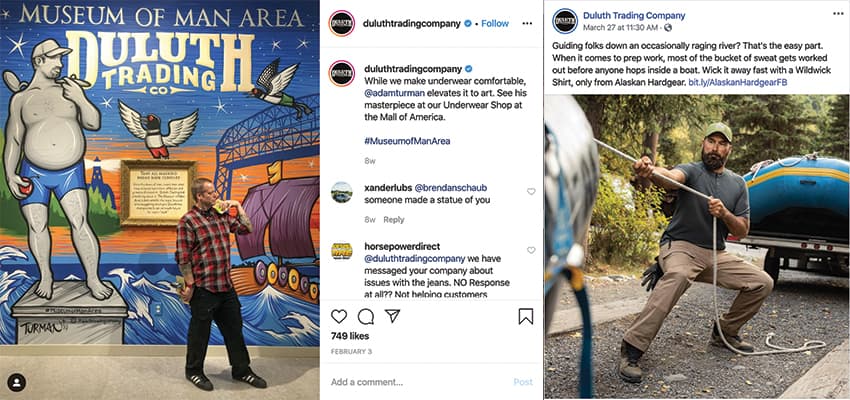Open Instagram post three-dot options menu
The image size is (850, 400).
(527, 23)
